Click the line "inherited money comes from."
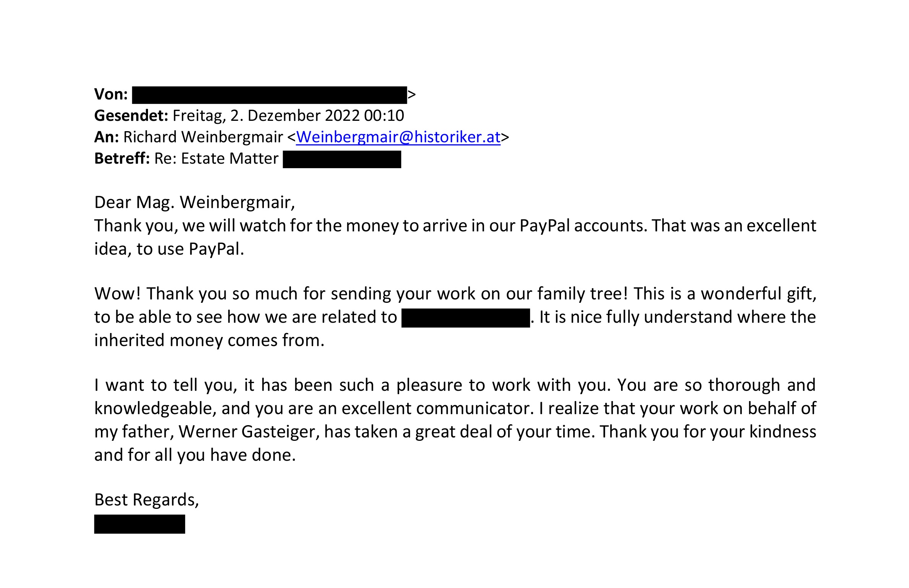The image size is (909, 588). [x=209, y=340]
